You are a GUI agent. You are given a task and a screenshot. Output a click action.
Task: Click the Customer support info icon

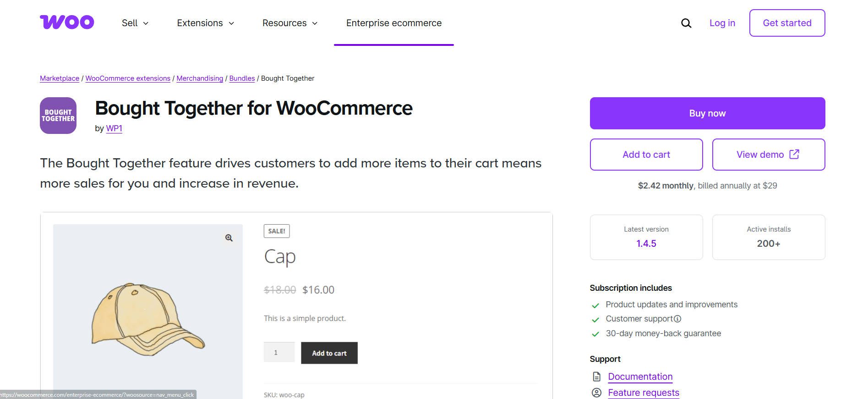click(x=677, y=318)
